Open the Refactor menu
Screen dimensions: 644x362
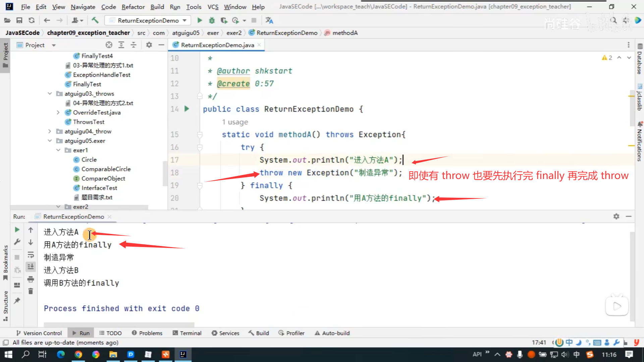[133, 7]
